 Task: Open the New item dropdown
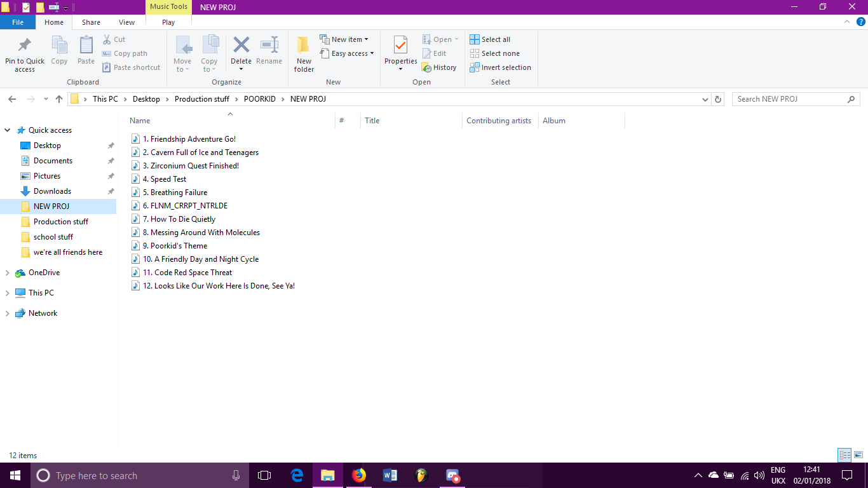344,39
